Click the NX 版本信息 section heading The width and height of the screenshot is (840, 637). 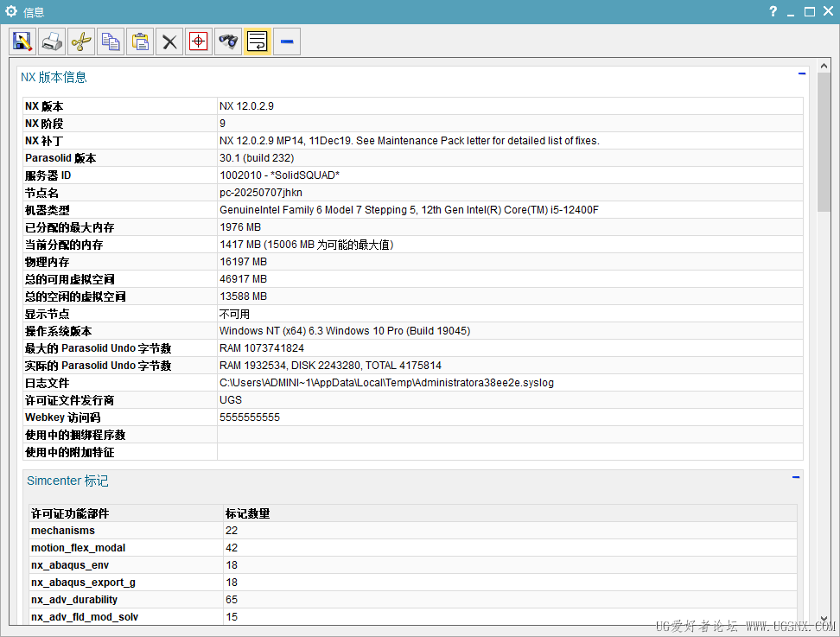54,77
